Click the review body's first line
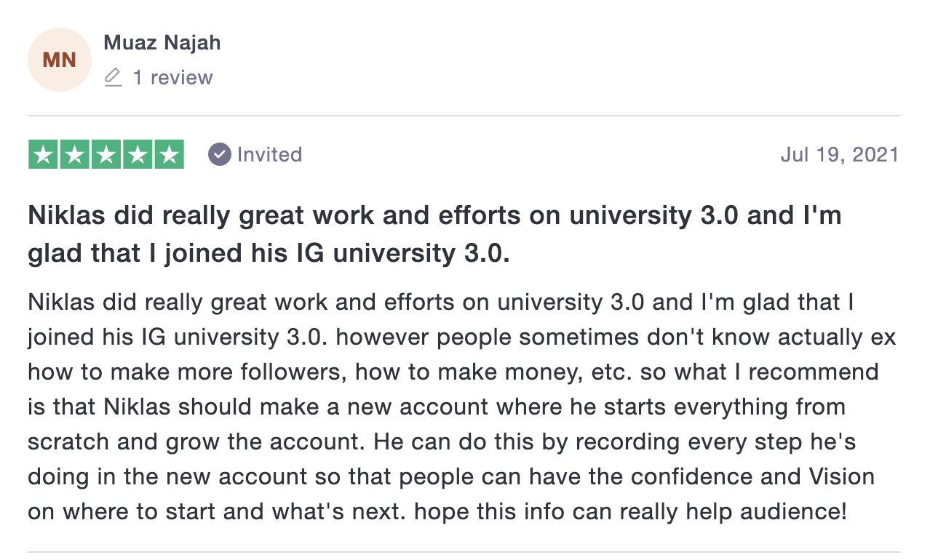Image resolution: width=930 pixels, height=560 pixels. 441,303
